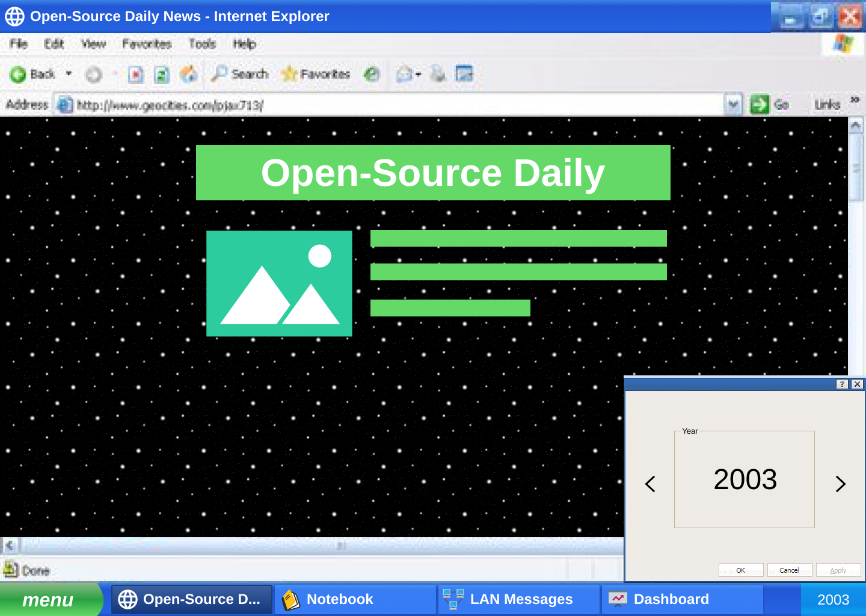Click the Links toolbar label
The image size is (866, 616).
(828, 105)
